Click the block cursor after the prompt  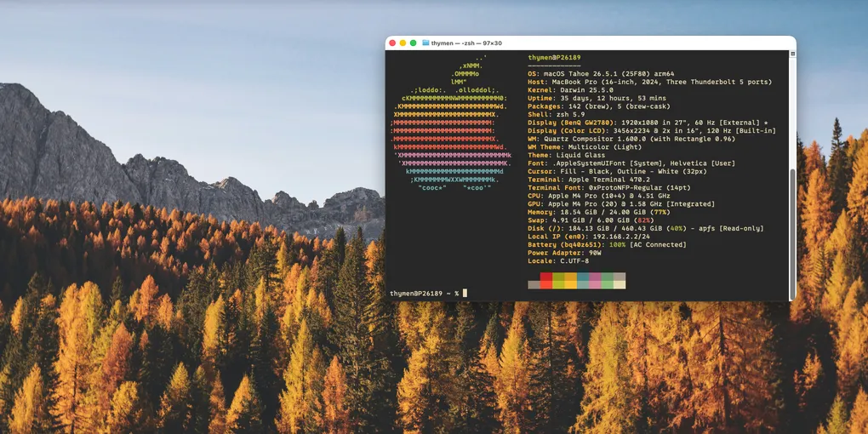tap(465, 293)
